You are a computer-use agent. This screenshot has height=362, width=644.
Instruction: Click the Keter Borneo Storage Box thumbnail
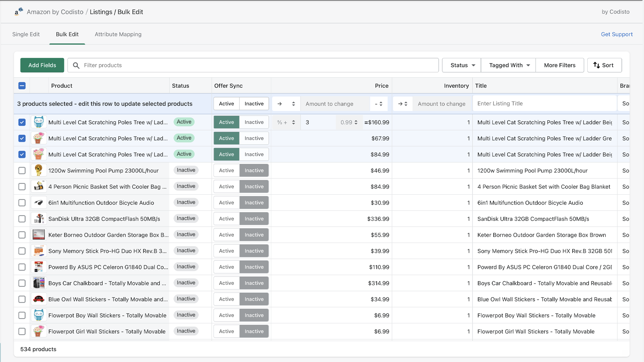[x=39, y=235]
